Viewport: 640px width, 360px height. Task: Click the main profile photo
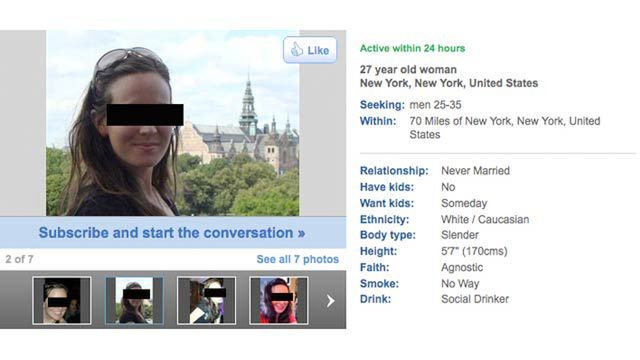pos(173,123)
